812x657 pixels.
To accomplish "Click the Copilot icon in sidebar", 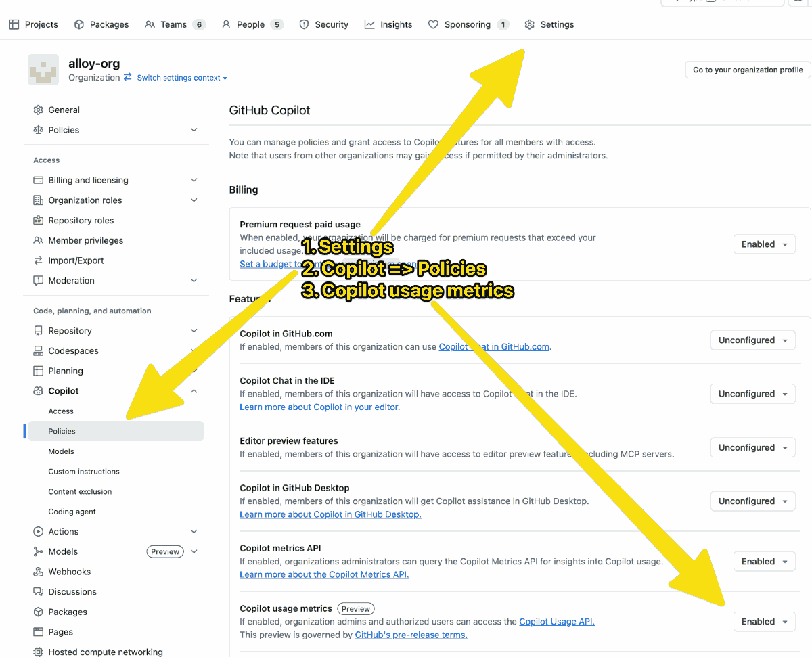I will point(39,391).
